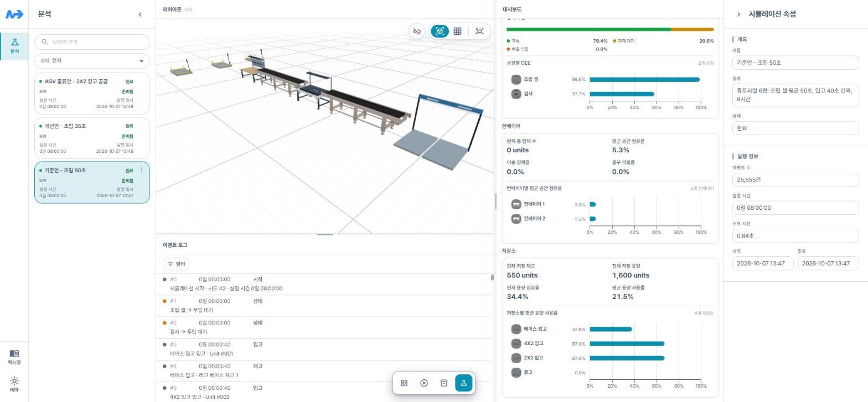The width and height of the screenshot is (868, 402).
Task: Click the 컨베이어 2 icon
Action: (516, 219)
